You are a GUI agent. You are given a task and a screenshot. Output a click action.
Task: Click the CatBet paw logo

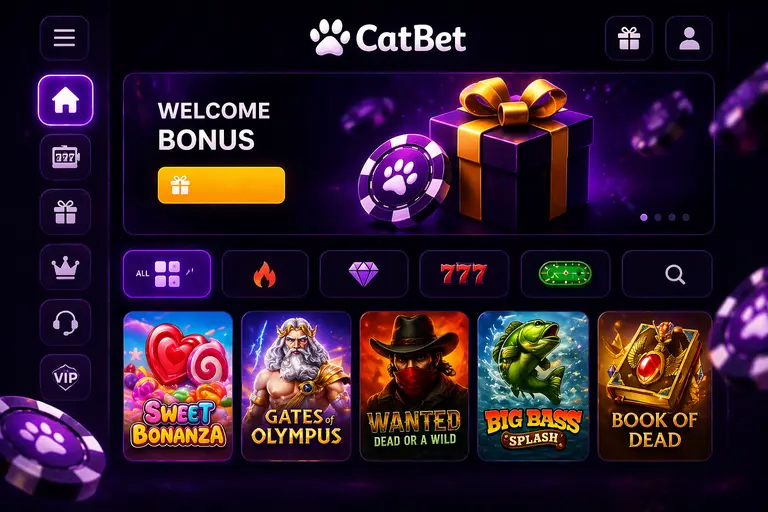click(x=388, y=37)
